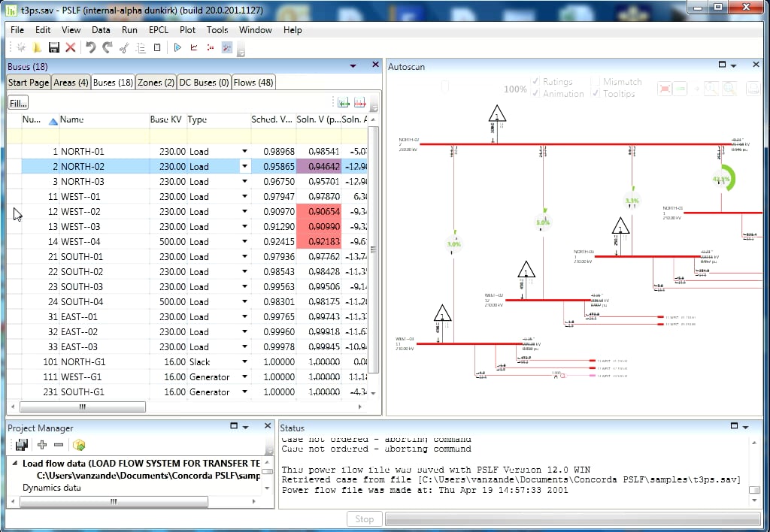Open the File menu
770x532 pixels.
click(x=17, y=30)
